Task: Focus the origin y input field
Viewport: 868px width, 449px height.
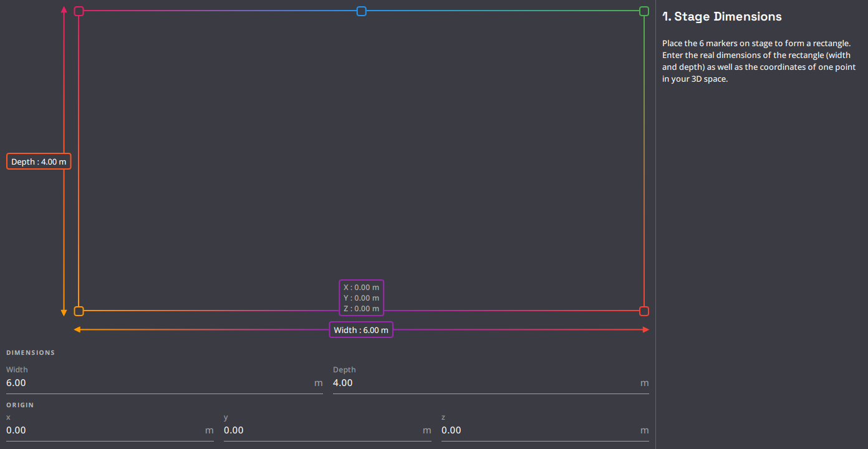Action: pyautogui.click(x=327, y=430)
